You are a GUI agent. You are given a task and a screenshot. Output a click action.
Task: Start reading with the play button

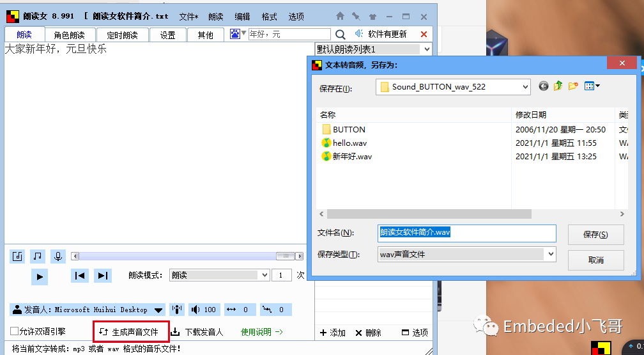[40, 277]
